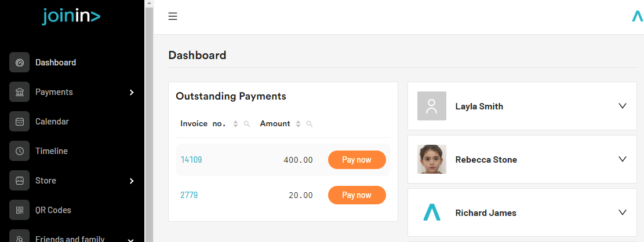644x242 pixels.
Task: Expand the Layla Smith card
Action: pos(622,106)
